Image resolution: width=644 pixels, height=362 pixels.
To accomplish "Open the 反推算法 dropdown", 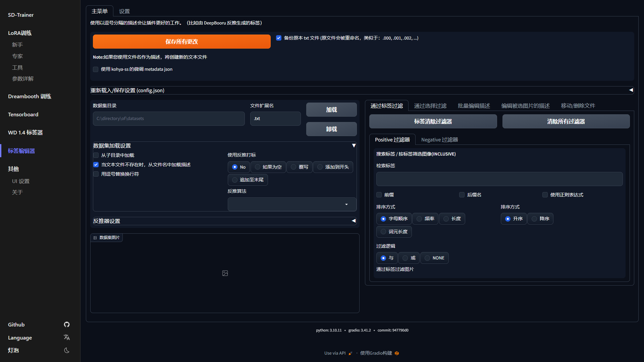I will point(292,204).
